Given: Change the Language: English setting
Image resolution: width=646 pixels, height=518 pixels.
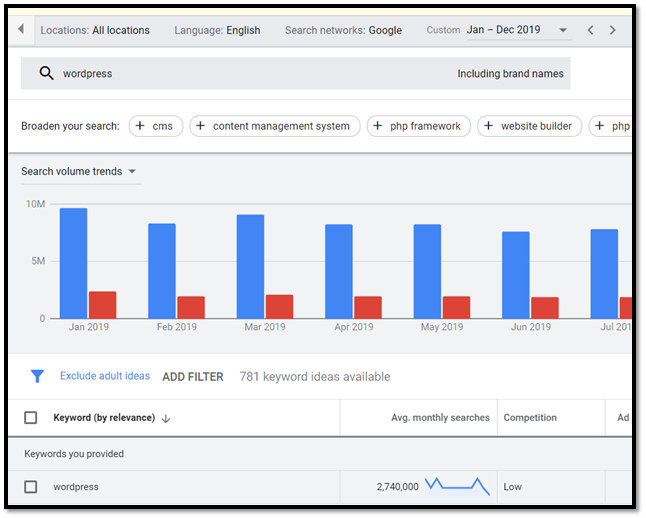Looking at the screenshot, I should [x=217, y=30].
